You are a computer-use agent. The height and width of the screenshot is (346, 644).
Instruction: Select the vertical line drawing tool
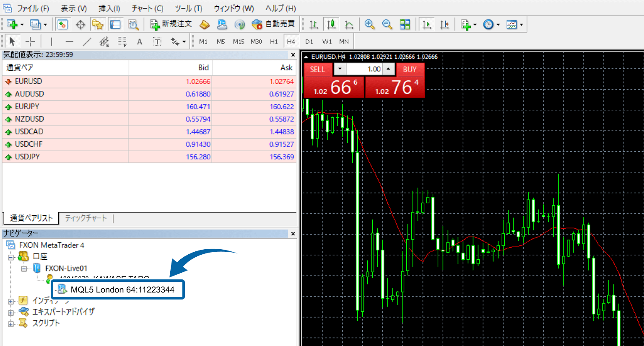point(52,41)
